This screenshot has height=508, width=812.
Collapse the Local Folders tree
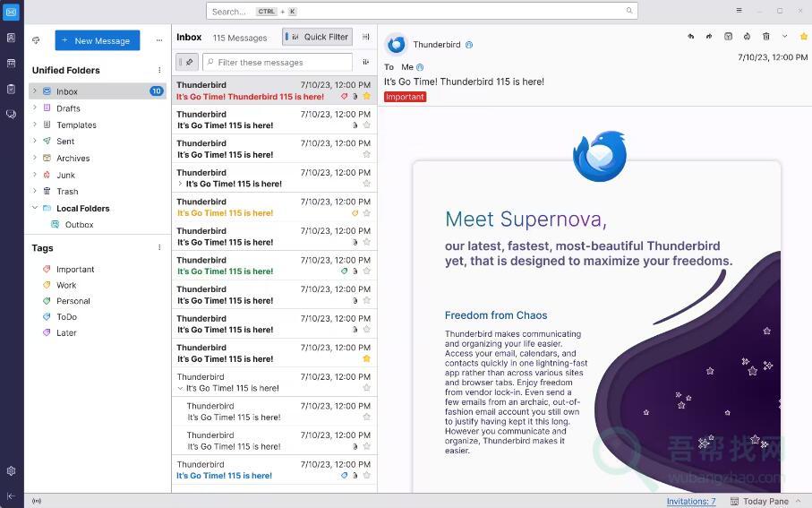[35, 208]
